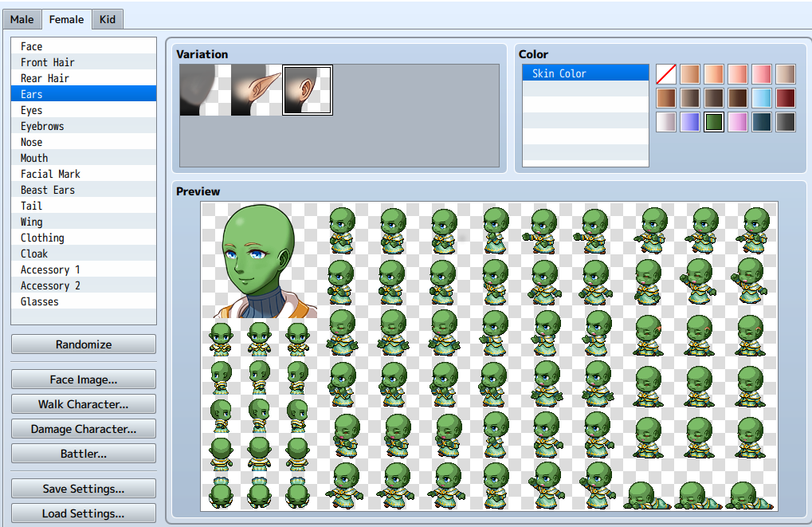Pick the taupe swatch, second in the middle row

(690, 98)
